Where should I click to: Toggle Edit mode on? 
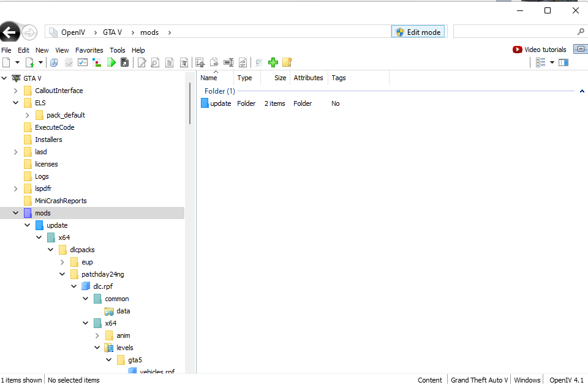(418, 32)
